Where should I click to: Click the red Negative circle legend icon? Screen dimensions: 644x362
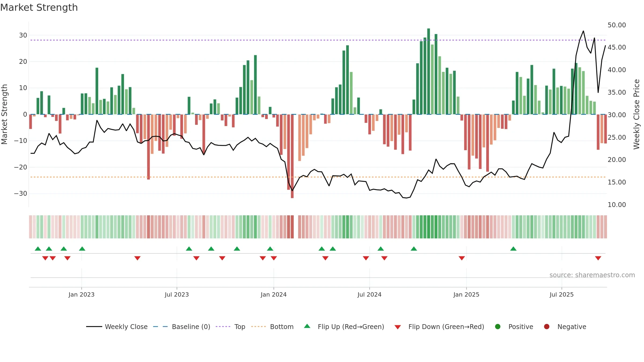coord(547,327)
